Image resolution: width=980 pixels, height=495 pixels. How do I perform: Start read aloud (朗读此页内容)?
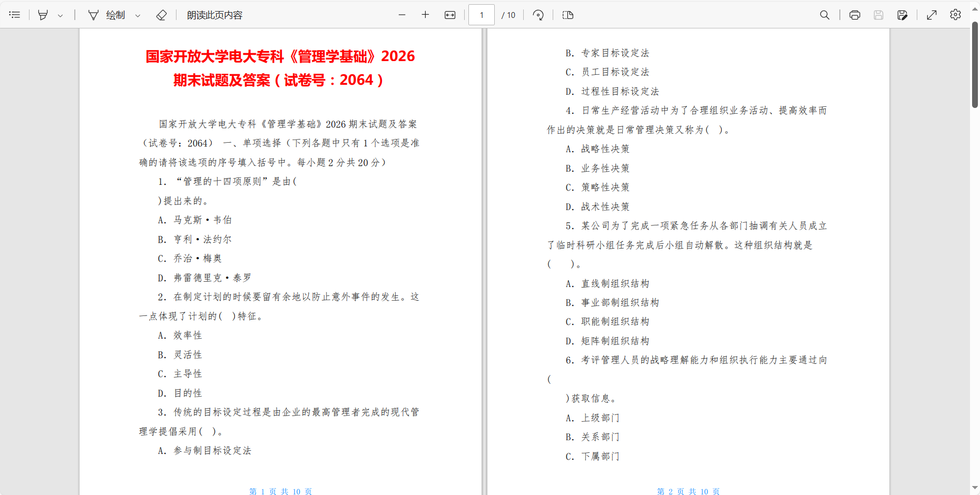pos(214,15)
